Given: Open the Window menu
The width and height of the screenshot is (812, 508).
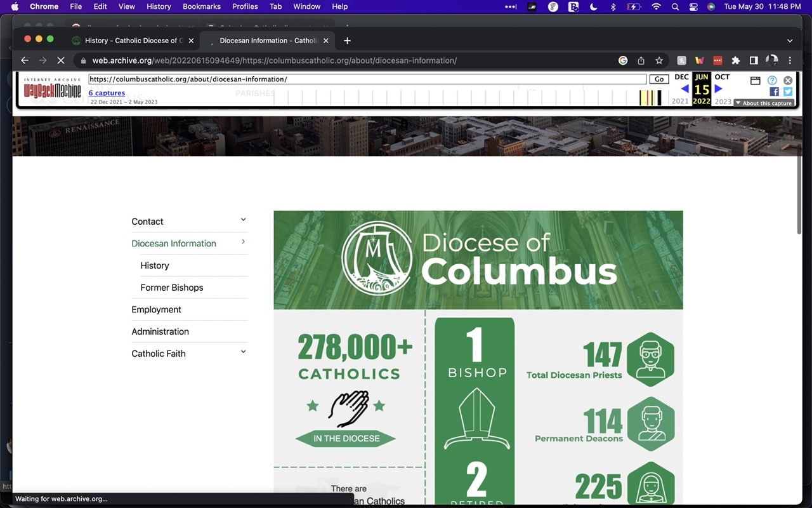Looking at the screenshot, I should pos(306,6).
